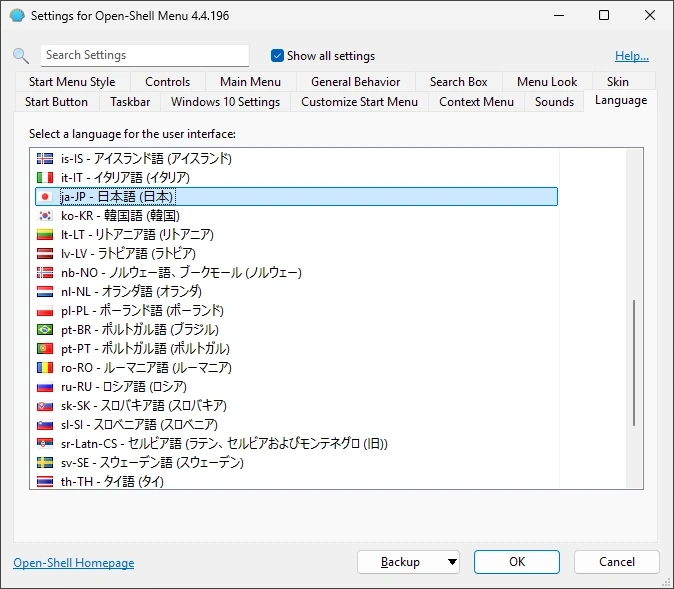
Task: Click the Norway flag icon
Action: coord(45,273)
